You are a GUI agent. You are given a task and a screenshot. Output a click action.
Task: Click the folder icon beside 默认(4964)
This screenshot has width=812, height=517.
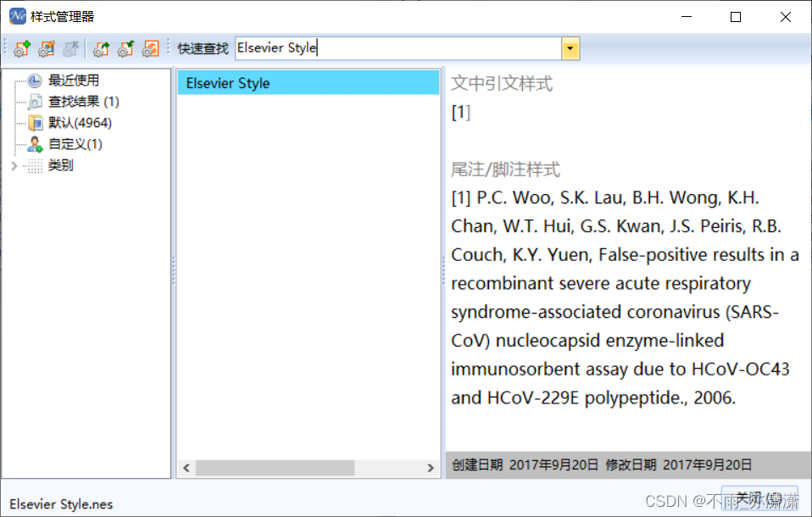(x=36, y=123)
